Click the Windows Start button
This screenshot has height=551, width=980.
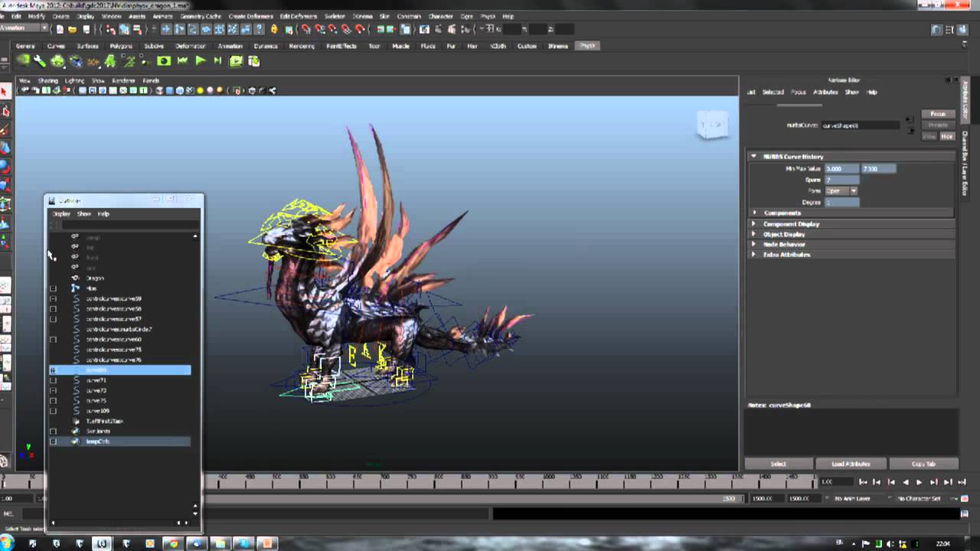pos(8,543)
